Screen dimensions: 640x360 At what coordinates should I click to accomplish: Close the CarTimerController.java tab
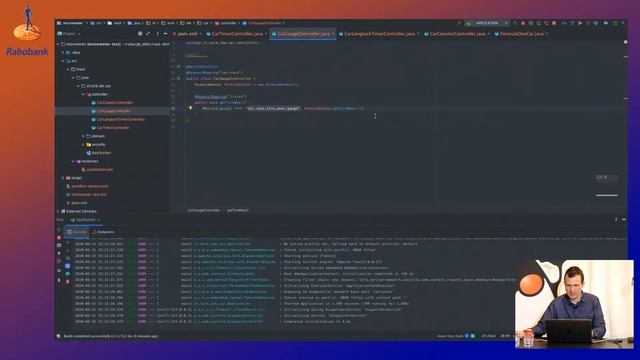click(x=266, y=34)
